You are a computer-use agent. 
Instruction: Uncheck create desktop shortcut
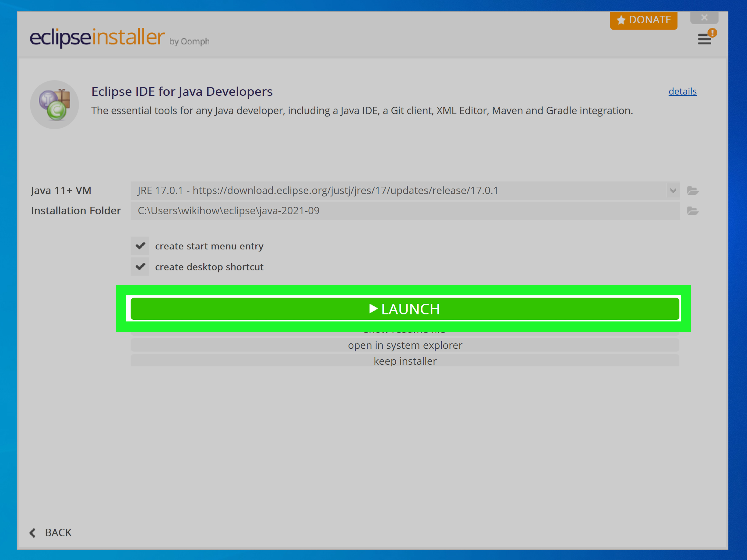[140, 267]
